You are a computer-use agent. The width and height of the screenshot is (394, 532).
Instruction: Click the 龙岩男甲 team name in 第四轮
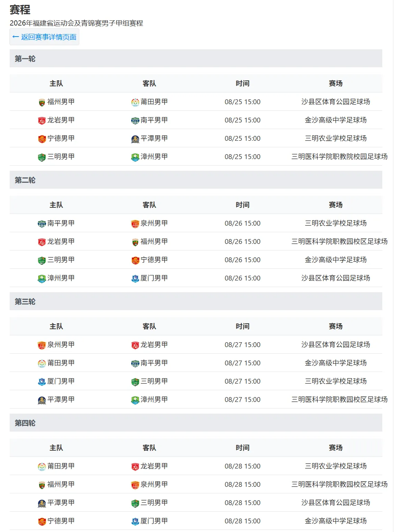[154, 466]
